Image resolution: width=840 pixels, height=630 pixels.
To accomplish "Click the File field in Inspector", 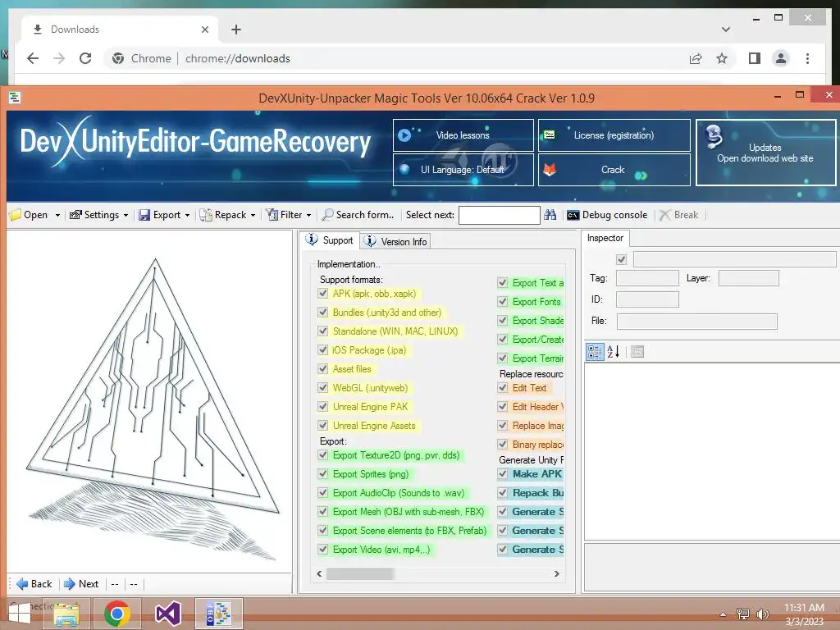I will tap(697, 322).
